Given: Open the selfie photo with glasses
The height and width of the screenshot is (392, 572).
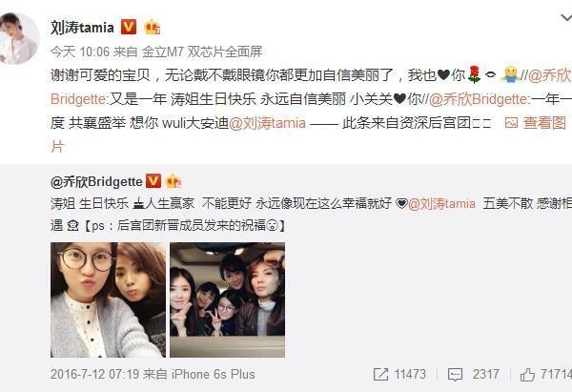Looking at the screenshot, I should 108,299.
